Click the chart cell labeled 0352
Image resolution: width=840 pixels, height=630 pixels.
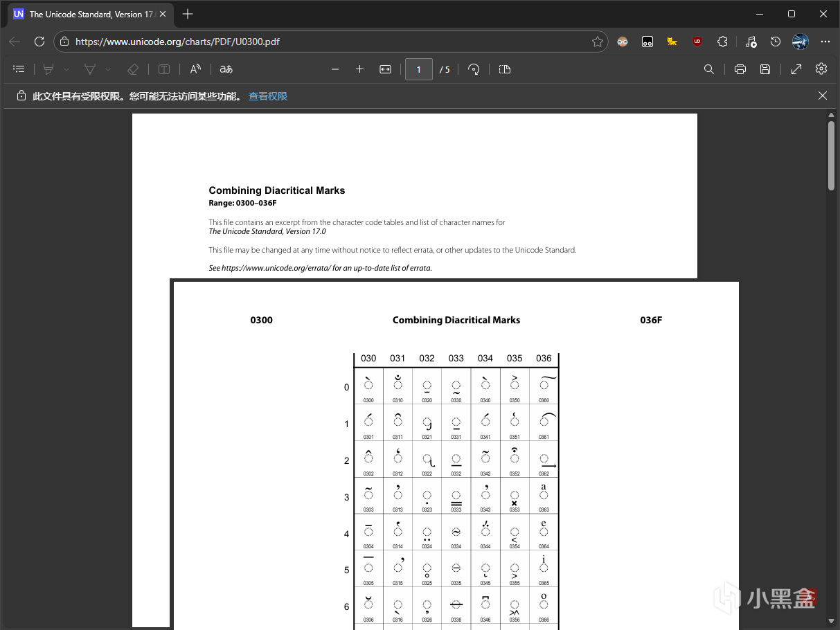(x=515, y=459)
